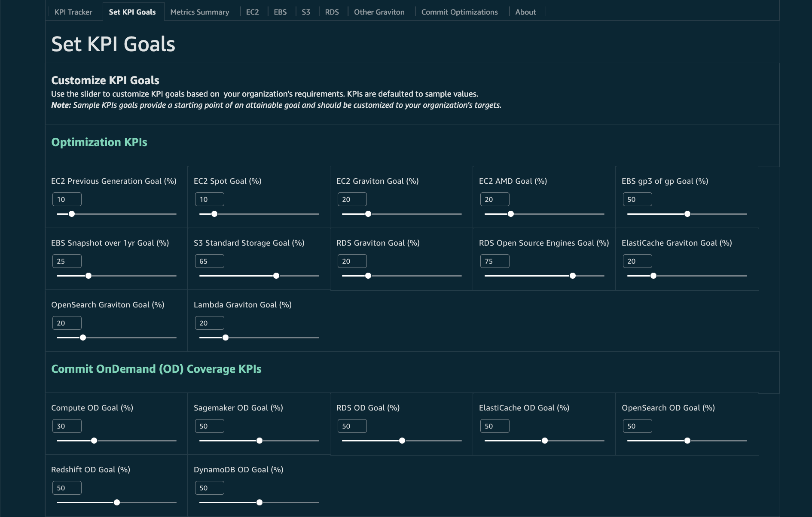This screenshot has height=517, width=812.
Task: Click Compute OD Goal slider handle
Action: pos(94,441)
